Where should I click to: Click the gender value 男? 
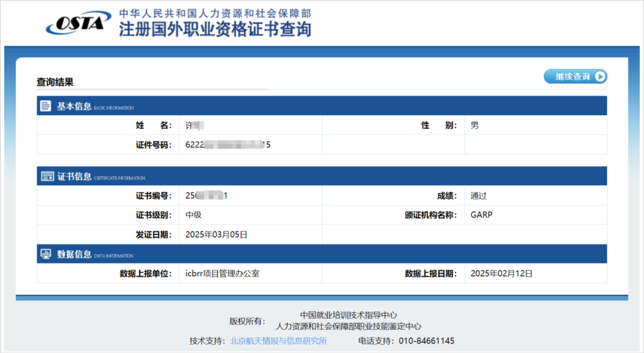tap(474, 125)
